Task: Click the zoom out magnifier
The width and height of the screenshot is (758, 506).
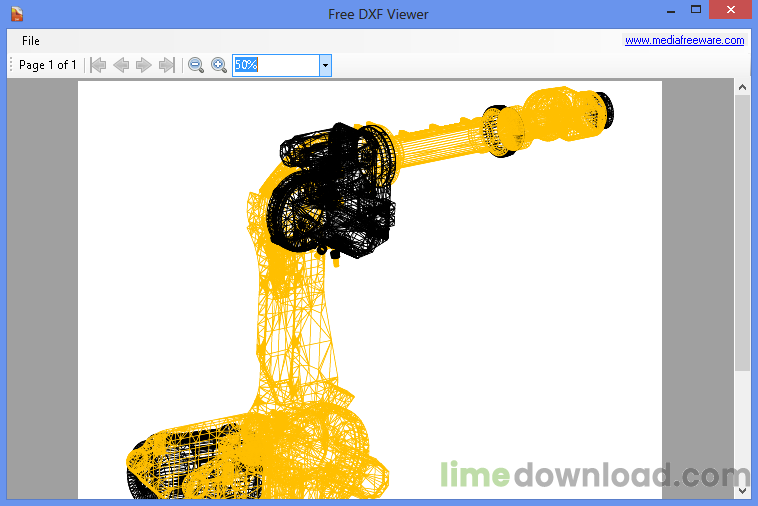Action: pos(196,65)
